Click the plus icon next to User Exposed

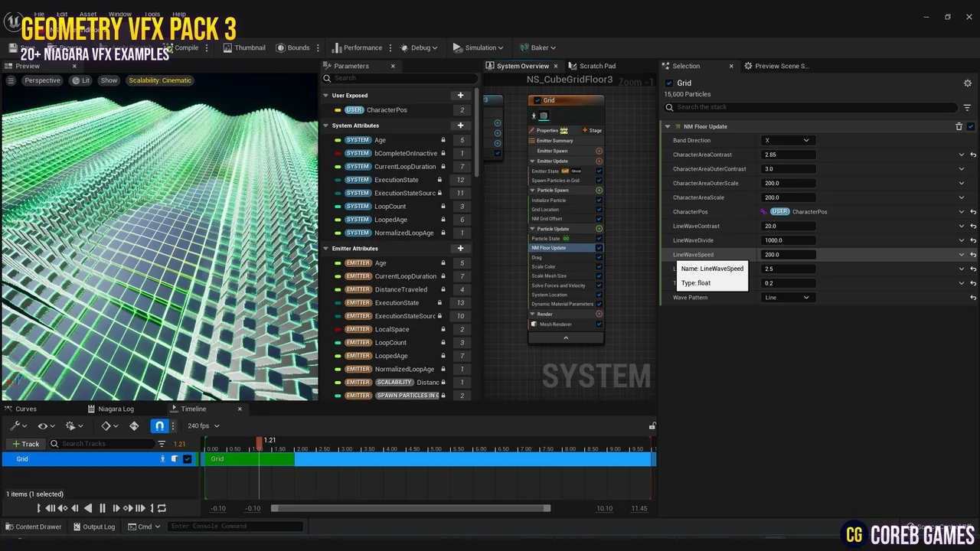click(x=460, y=96)
